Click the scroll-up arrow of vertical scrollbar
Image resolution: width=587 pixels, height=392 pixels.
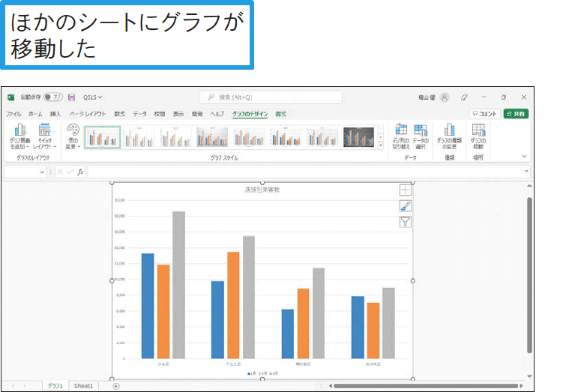tap(529, 186)
